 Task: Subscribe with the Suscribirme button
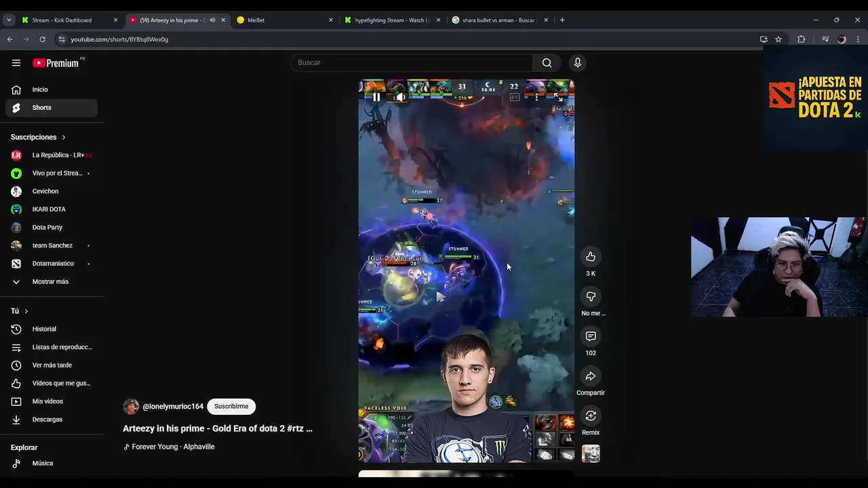tap(231, 406)
